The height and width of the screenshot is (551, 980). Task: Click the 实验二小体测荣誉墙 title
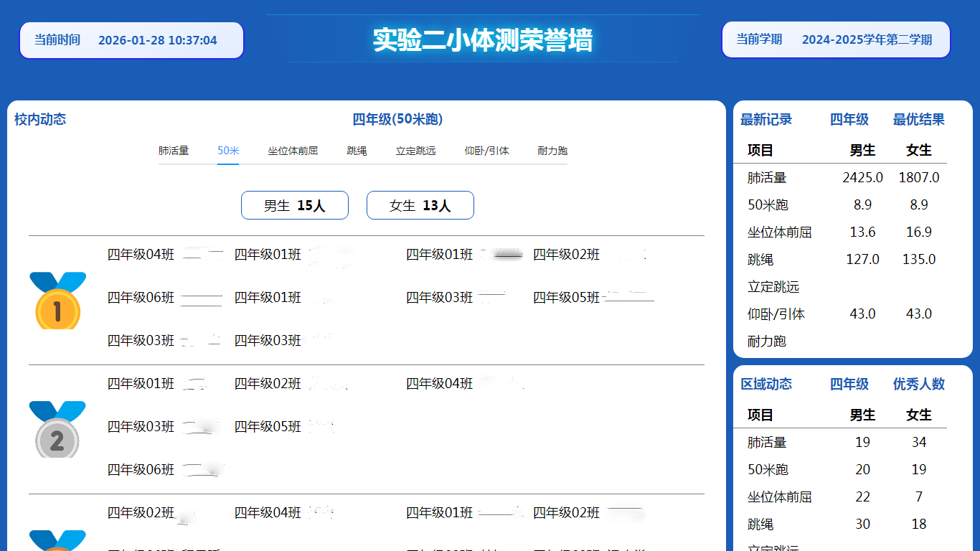pos(482,40)
